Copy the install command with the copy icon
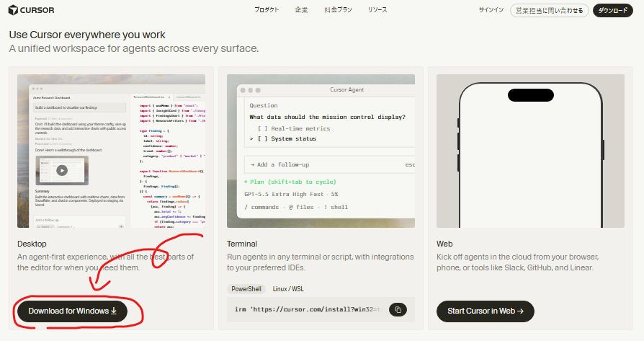The height and width of the screenshot is (341, 644). pos(398,310)
